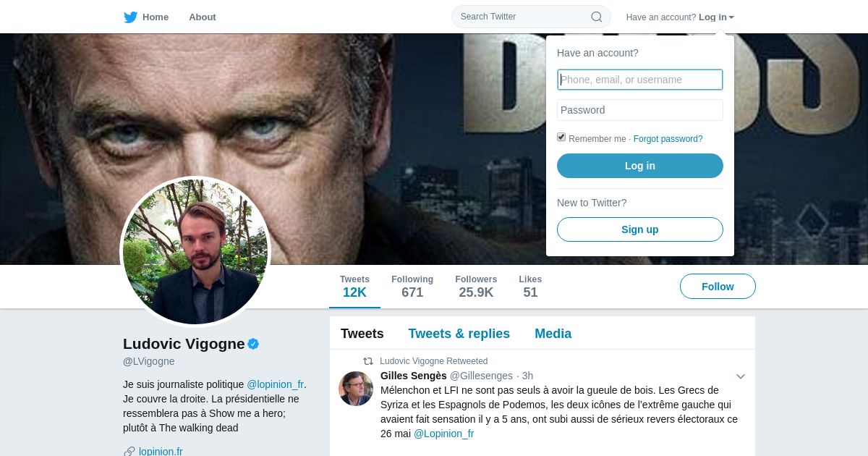The height and width of the screenshot is (456, 868).
Task: Open Ludovic Vigogne's profile photo
Action: [x=195, y=252]
